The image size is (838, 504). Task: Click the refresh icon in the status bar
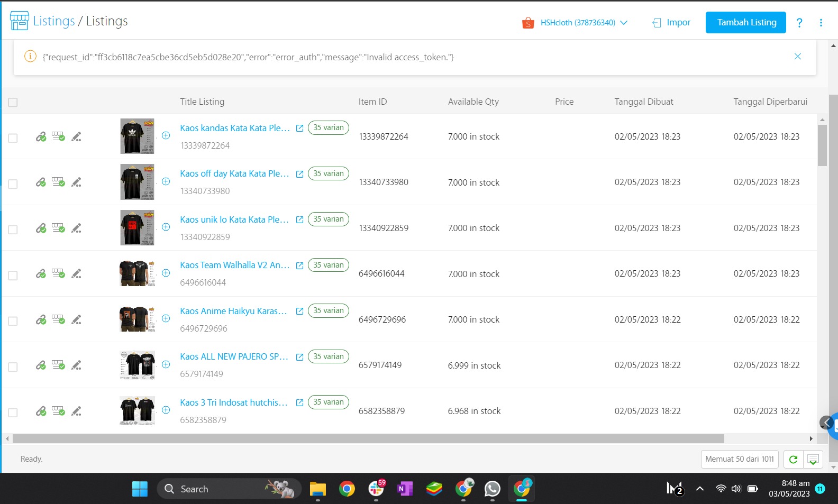tap(793, 459)
